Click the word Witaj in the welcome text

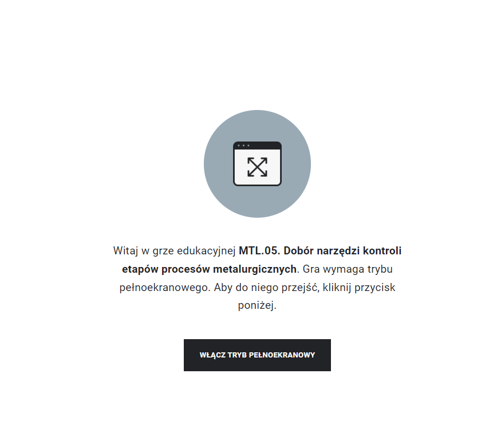(125, 251)
